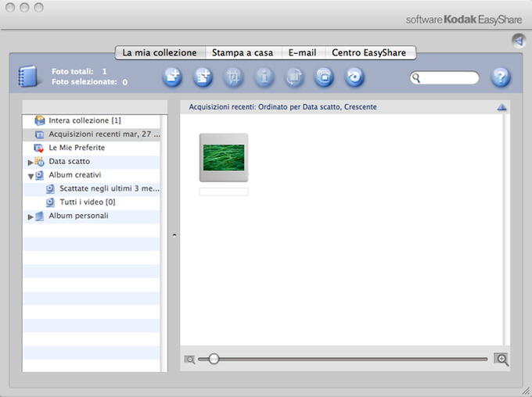Click the rotate photo toolbar icon
This screenshot has height=397, width=532.
click(294, 77)
